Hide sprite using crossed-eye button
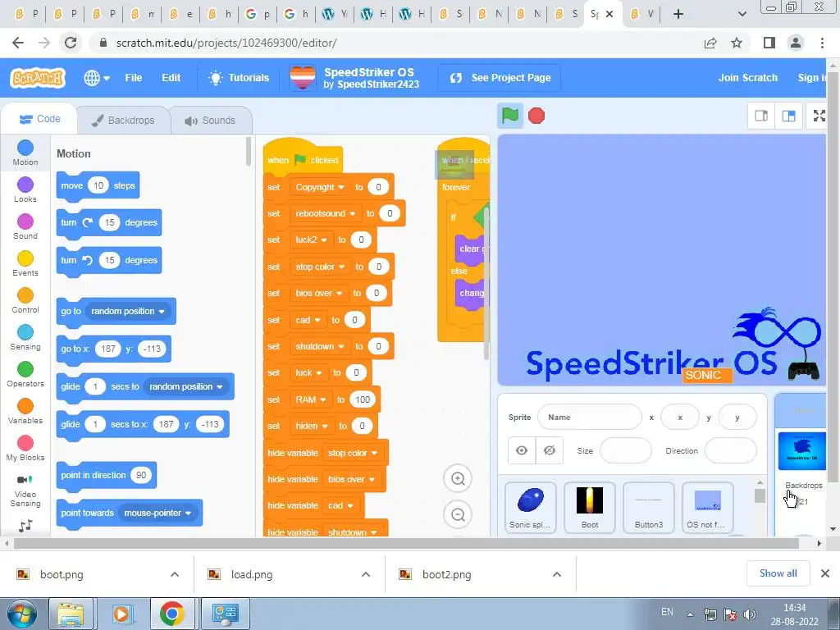The image size is (840, 630). [x=549, y=450]
